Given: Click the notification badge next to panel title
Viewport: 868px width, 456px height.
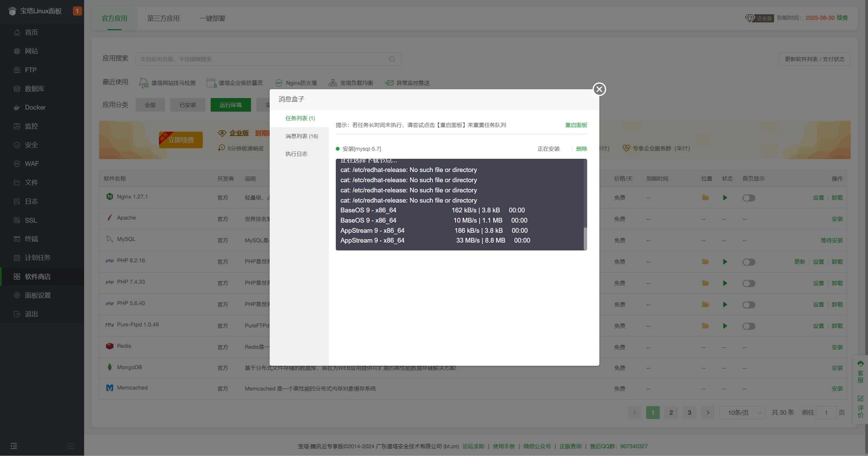Looking at the screenshot, I should 77,11.
